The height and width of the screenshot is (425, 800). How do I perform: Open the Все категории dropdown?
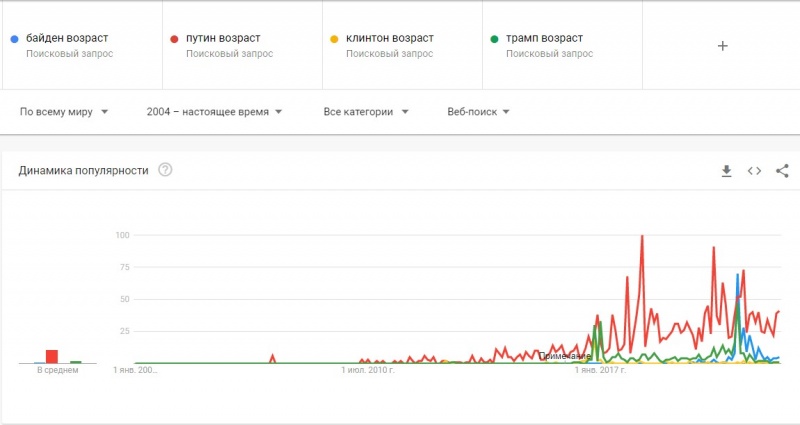tap(365, 112)
